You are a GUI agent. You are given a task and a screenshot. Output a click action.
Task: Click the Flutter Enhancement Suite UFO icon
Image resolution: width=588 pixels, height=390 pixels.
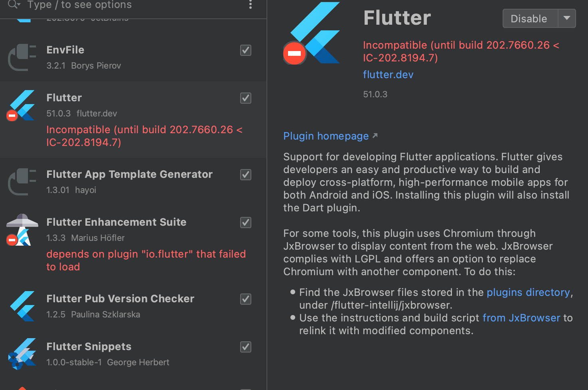point(22,229)
